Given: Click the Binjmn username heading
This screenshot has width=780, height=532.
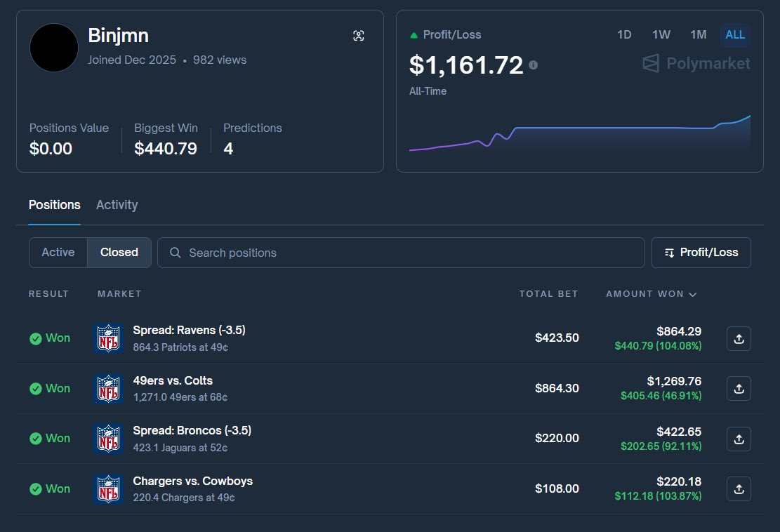Looking at the screenshot, I should [119, 36].
